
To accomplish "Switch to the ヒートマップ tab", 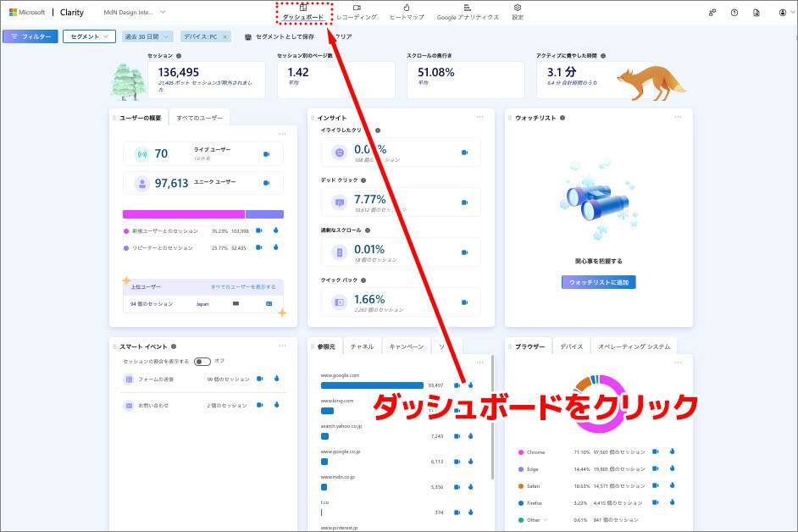I will click(x=407, y=12).
